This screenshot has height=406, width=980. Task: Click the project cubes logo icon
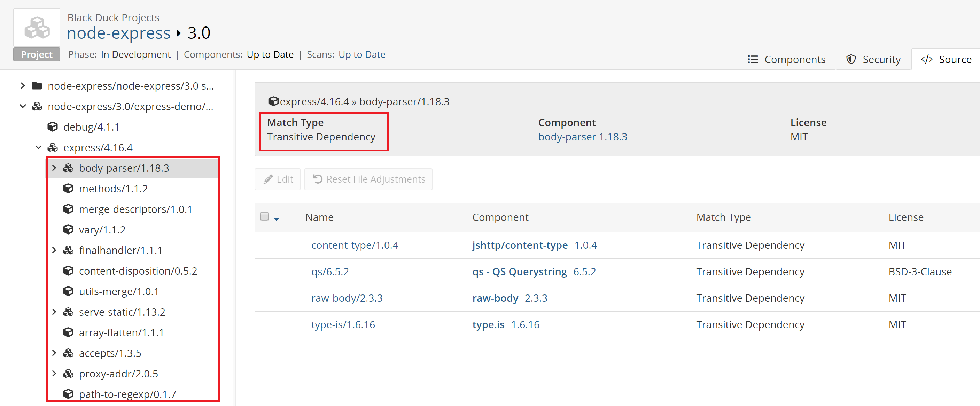click(37, 28)
